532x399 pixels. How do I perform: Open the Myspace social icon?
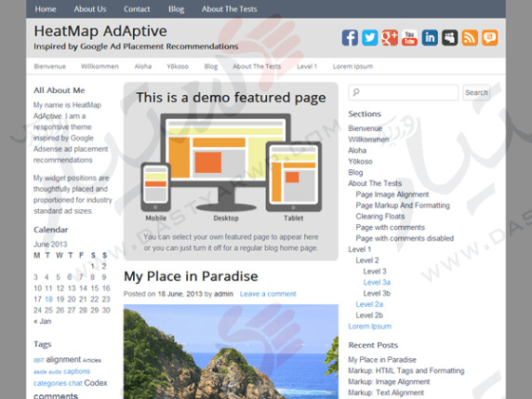450,37
